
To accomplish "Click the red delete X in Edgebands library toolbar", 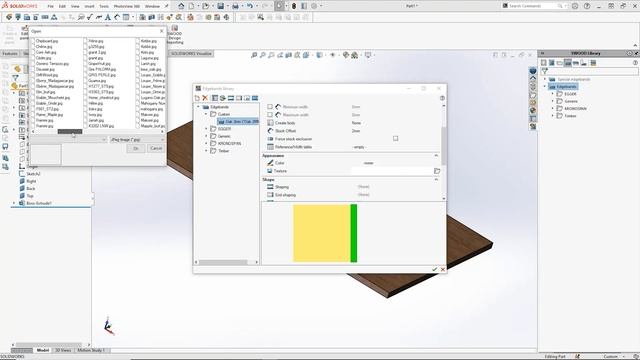I will [205, 98].
